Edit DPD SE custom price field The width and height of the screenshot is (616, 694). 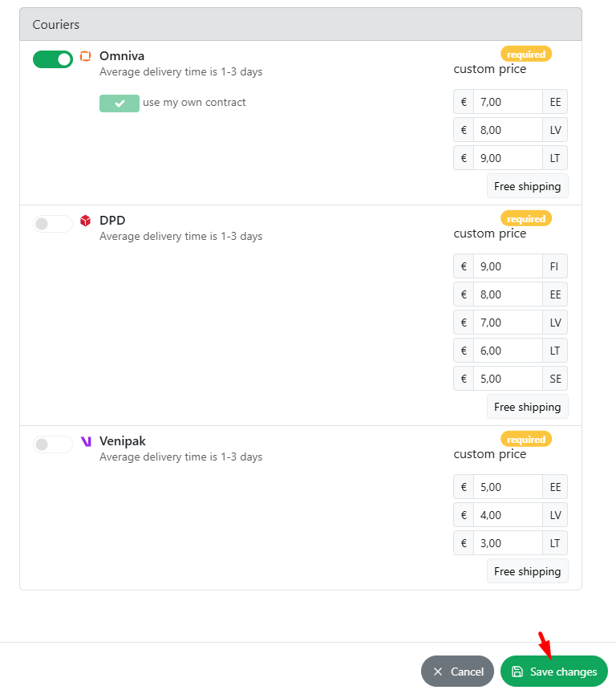point(508,379)
